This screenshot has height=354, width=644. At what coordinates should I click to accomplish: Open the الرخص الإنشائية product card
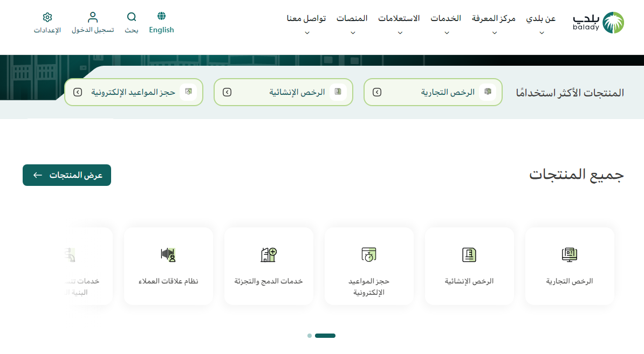469,266
